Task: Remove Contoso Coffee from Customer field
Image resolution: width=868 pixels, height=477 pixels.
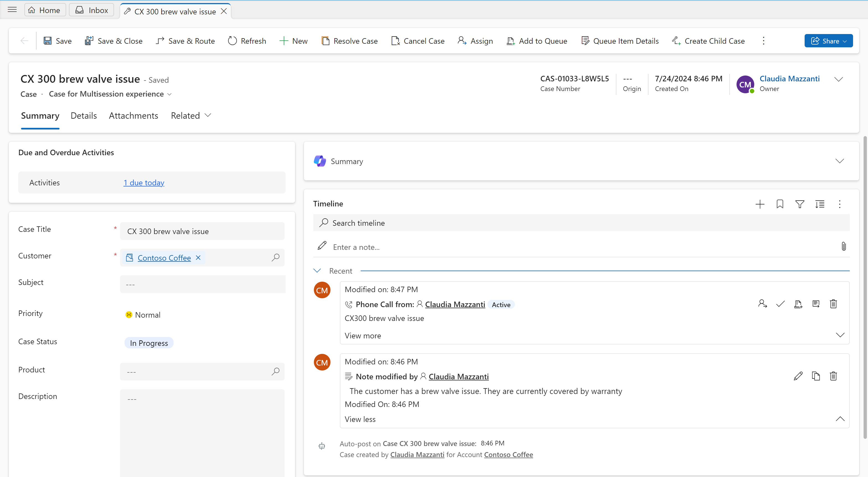Action: point(198,258)
